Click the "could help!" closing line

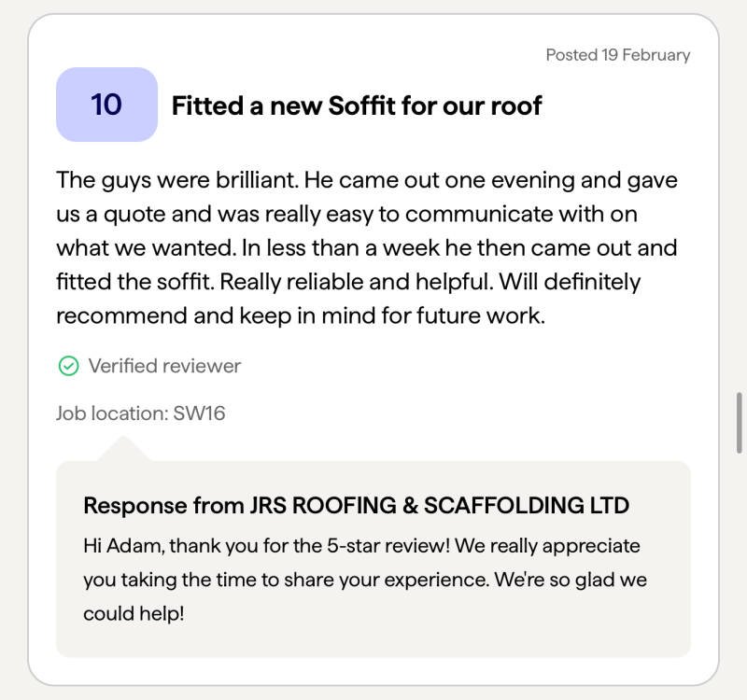(134, 614)
